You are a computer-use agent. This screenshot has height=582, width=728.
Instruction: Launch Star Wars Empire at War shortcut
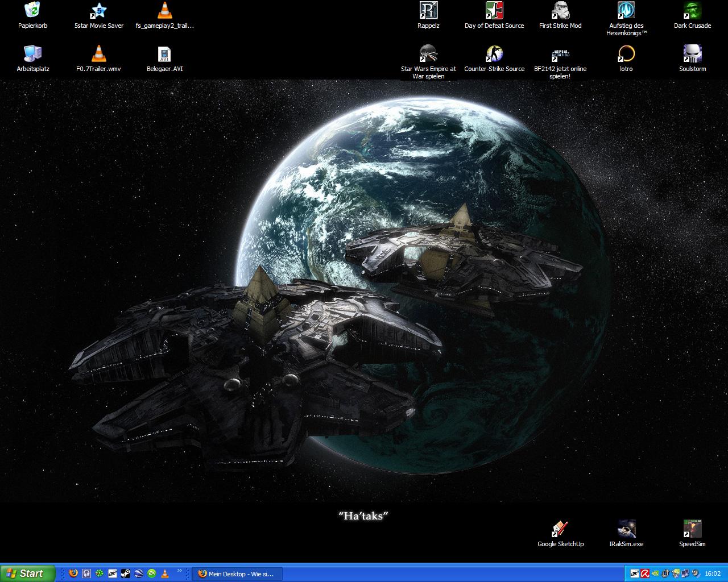(x=428, y=54)
